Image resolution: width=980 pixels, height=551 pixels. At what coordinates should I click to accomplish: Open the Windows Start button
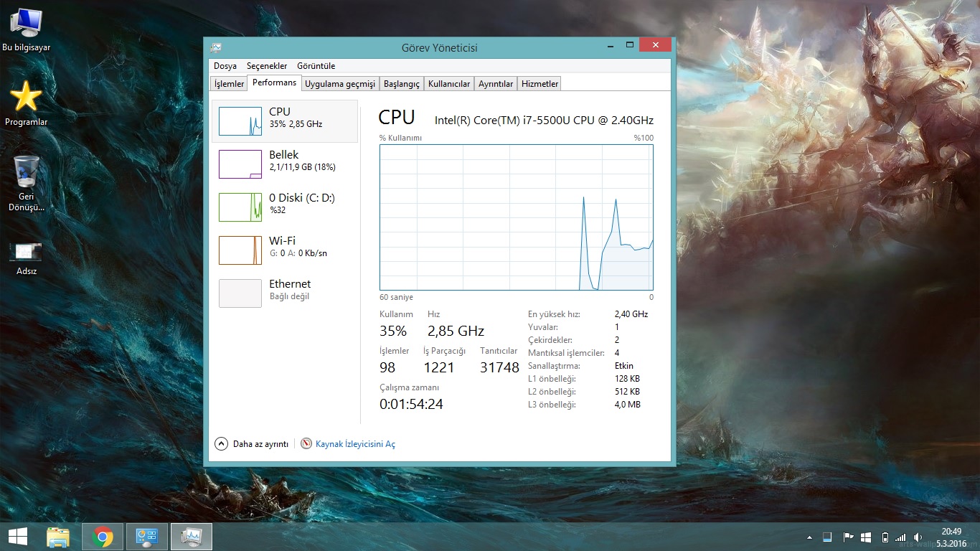click(17, 537)
